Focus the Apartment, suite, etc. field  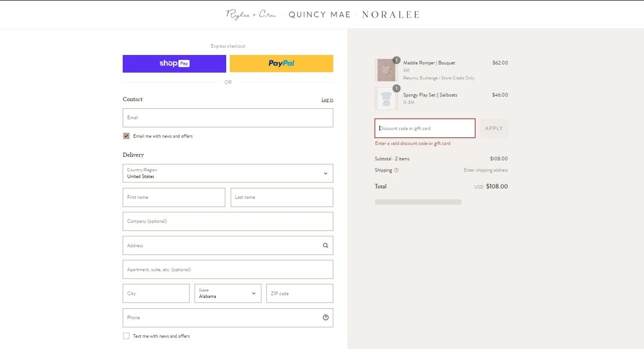[x=228, y=269]
